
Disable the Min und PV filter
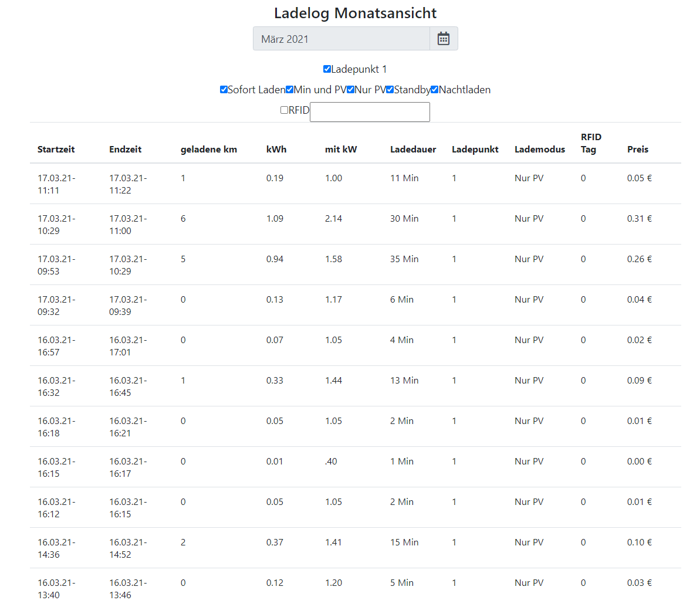point(290,90)
